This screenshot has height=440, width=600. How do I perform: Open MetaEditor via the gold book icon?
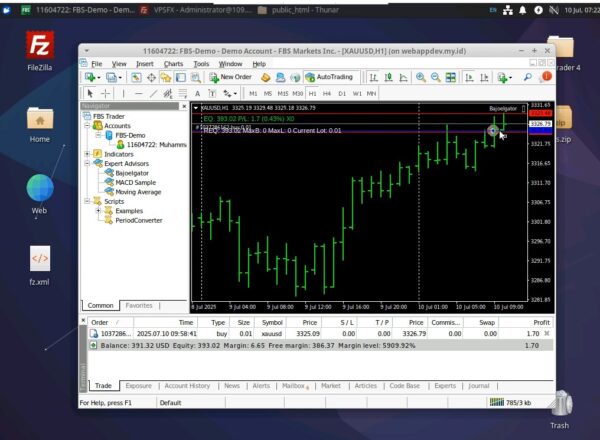(x=265, y=78)
